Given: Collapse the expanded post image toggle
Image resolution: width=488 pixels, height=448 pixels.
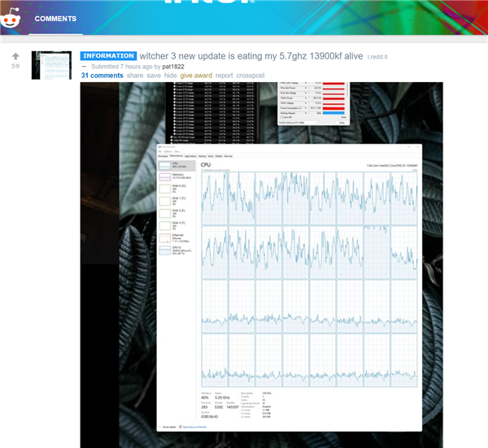Looking at the screenshot, I should click(x=85, y=67).
